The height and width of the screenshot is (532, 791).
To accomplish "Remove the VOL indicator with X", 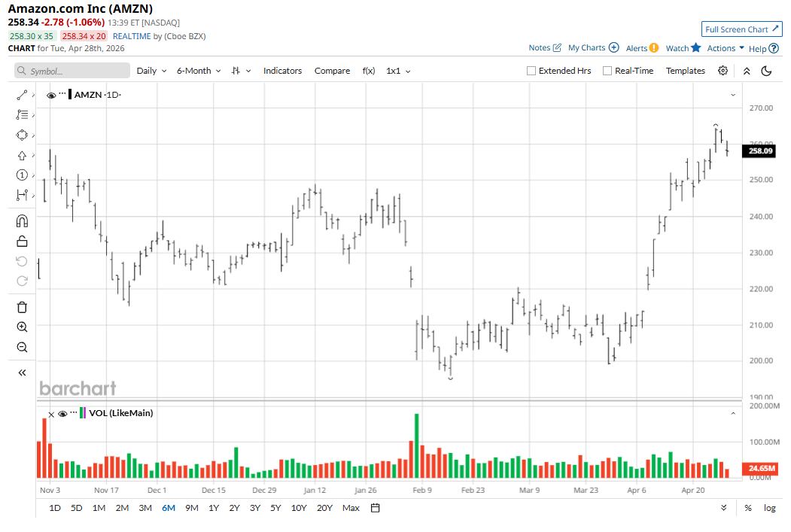I will pos(51,415).
